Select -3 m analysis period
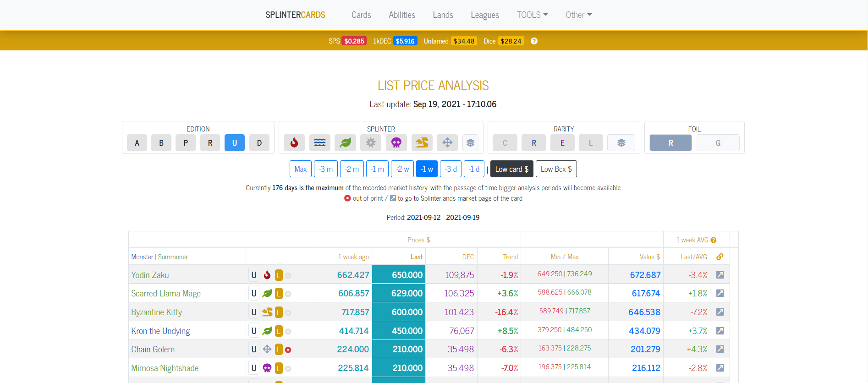868x383 pixels. pos(326,169)
